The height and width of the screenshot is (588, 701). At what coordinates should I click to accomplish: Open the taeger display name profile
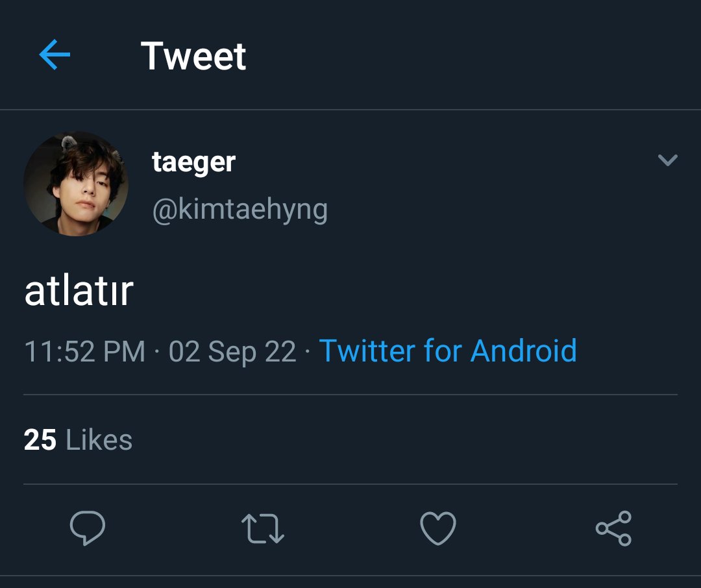(193, 162)
